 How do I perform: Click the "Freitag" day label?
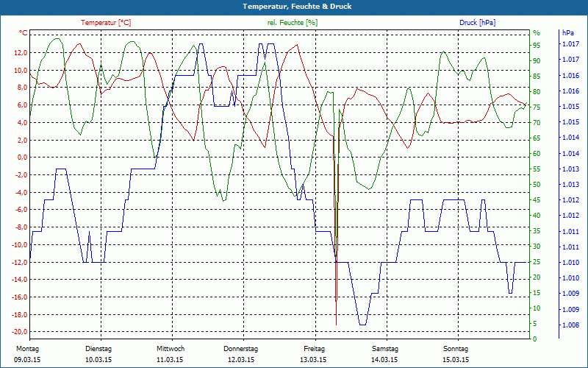(x=315, y=349)
